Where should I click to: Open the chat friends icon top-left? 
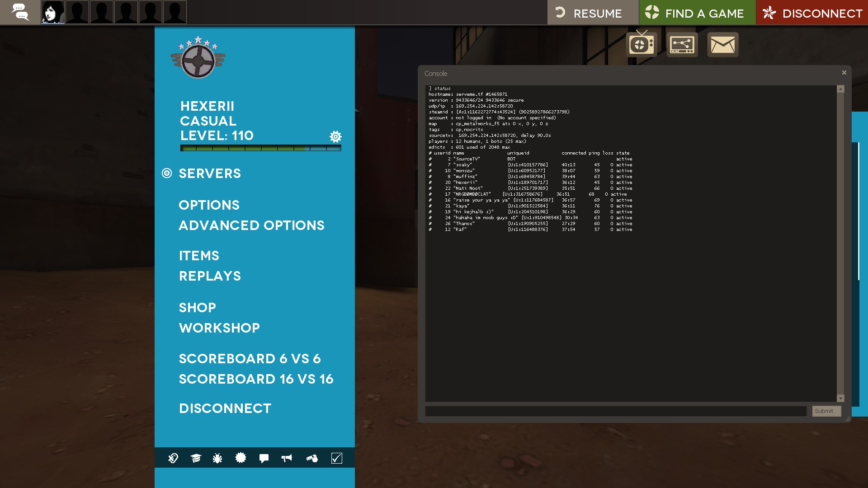tap(20, 12)
